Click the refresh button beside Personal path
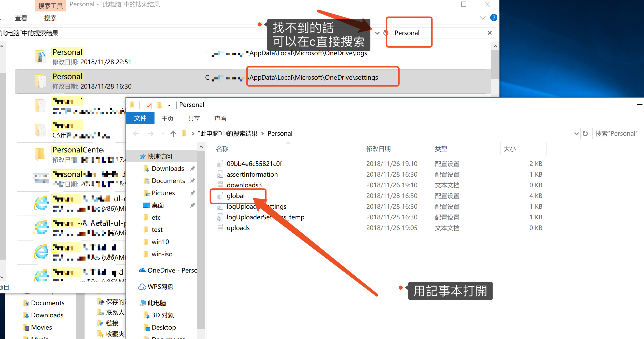Screen dimensions: 644x339 pos(585,134)
